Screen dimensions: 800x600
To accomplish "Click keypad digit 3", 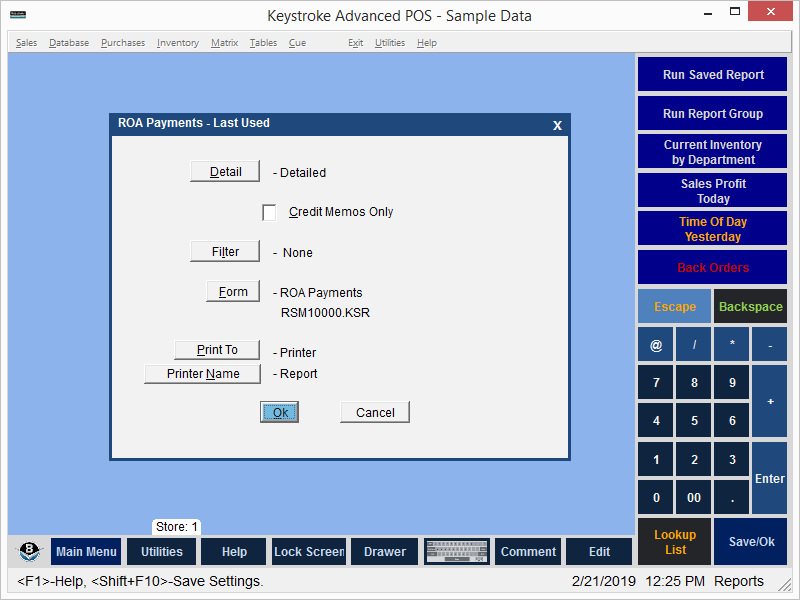I will click(x=732, y=459).
